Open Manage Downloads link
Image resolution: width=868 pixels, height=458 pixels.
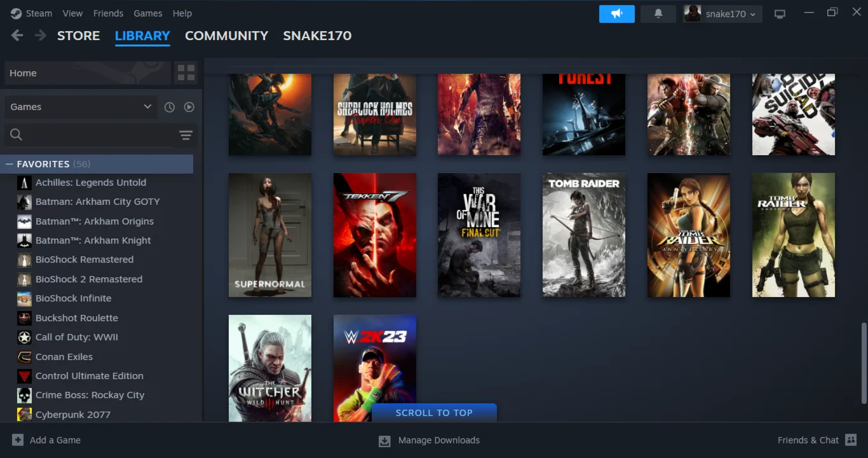[439, 440]
